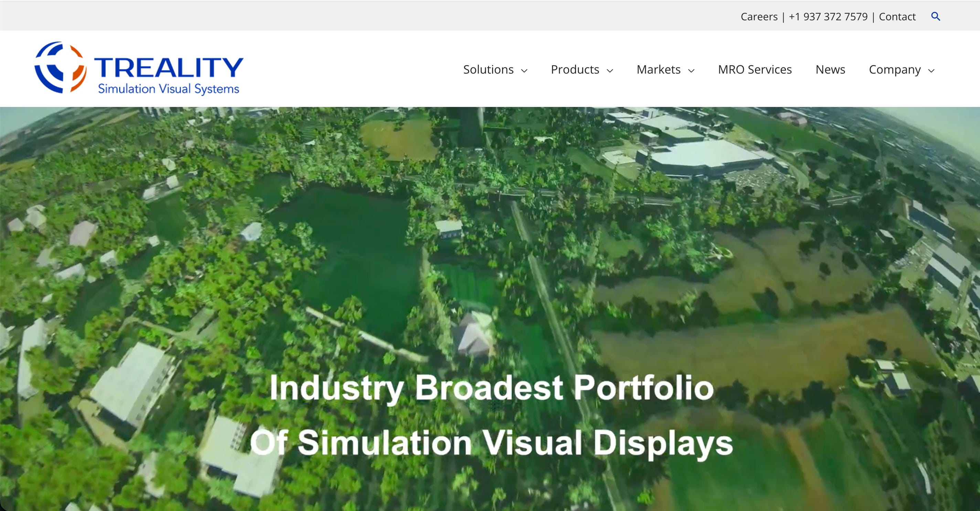The height and width of the screenshot is (511, 980).
Task: Open the Solutions menu item
Action: [488, 69]
